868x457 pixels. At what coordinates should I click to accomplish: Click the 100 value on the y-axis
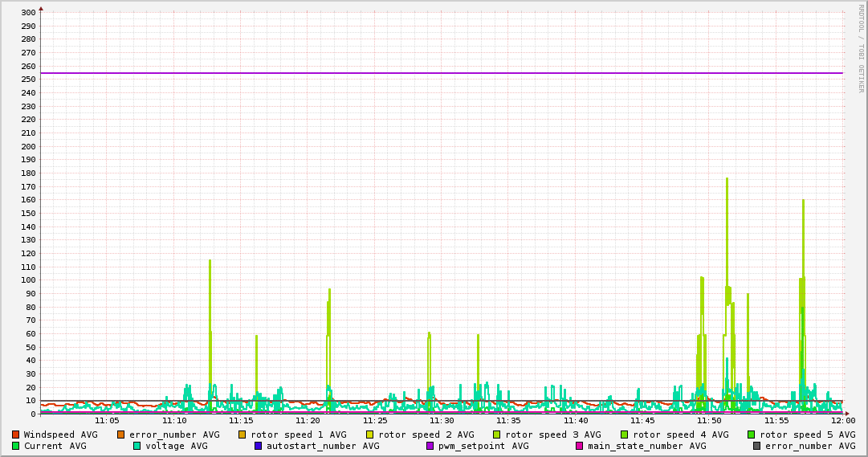28,280
